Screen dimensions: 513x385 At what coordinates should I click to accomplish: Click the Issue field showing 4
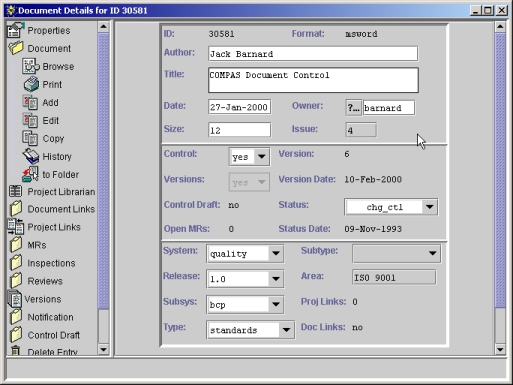361,130
